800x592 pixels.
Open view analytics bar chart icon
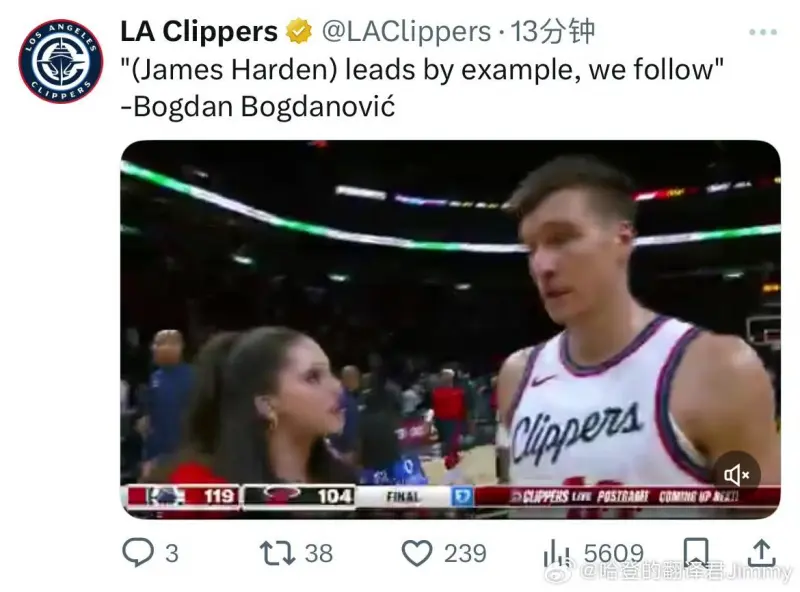[557, 553]
